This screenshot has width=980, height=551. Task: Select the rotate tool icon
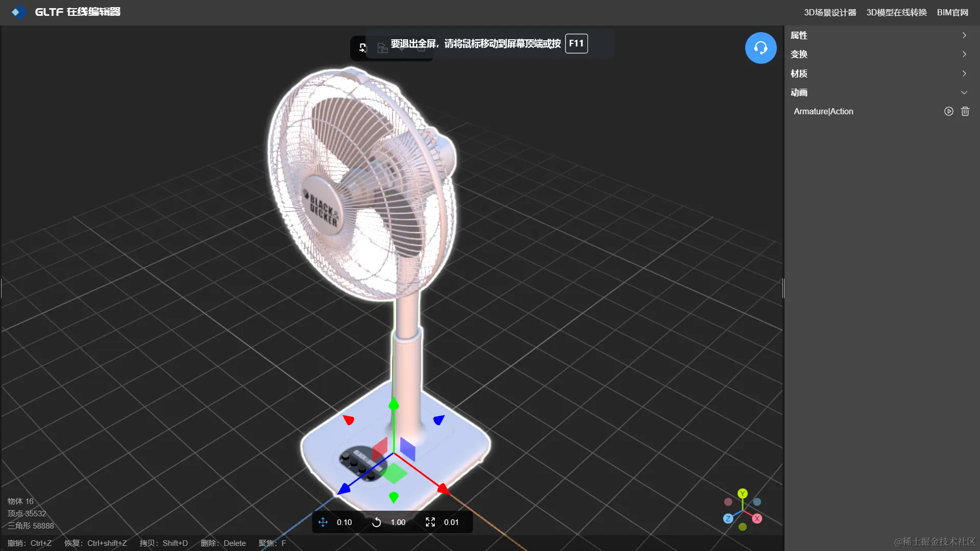[x=376, y=522]
